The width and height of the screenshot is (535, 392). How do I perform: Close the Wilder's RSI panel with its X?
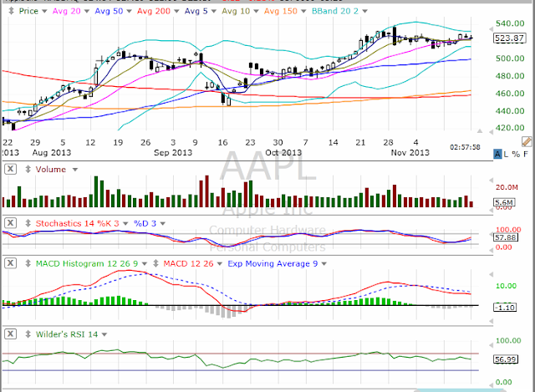[11, 333]
